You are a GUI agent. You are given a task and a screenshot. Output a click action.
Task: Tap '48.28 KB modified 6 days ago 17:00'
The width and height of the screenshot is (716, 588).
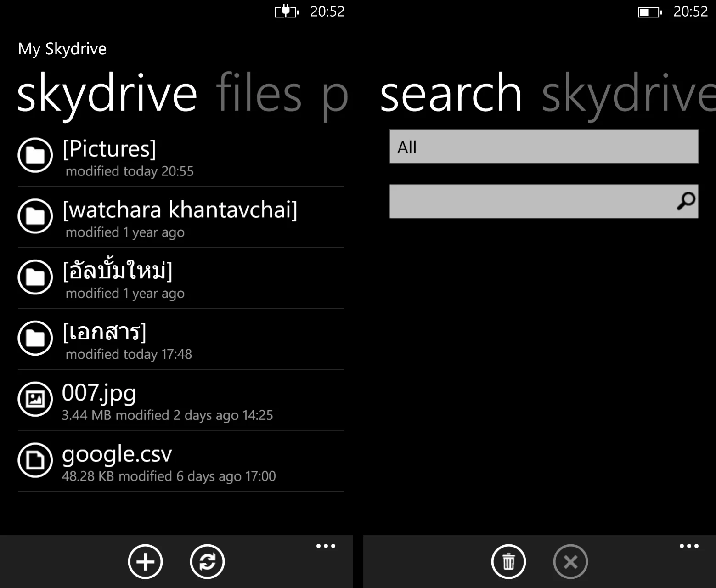click(x=169, y=476)
